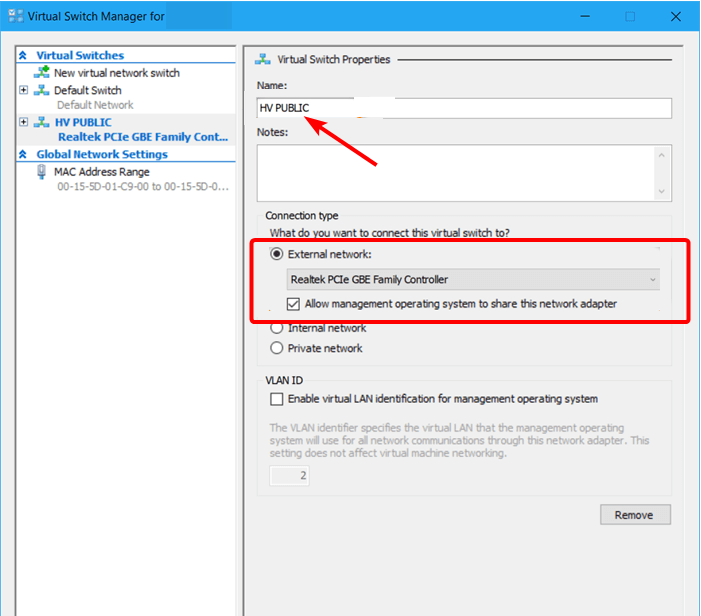This screenshot has width=701, height=616.
Task: Minimize the Virtual Switch Manager window
Action: (585, 17)
